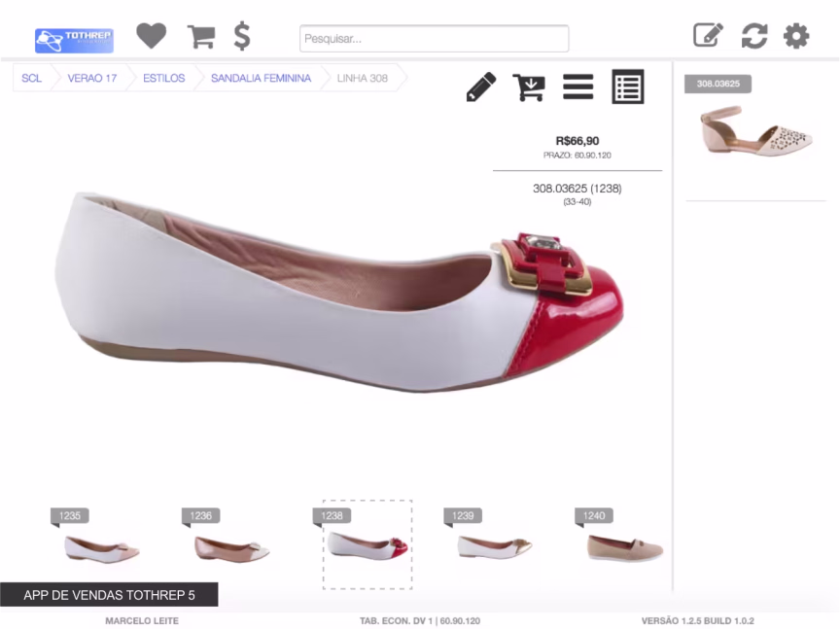Select shoe variant 1235 thumbnail
Viewport: 840px width, 629px height.
pos(101,547)
